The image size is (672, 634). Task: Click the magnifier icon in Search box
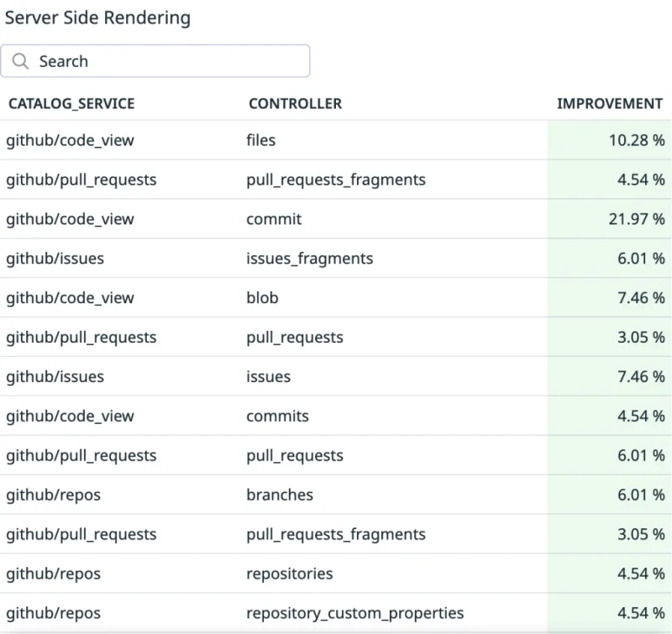pos(20,61)
